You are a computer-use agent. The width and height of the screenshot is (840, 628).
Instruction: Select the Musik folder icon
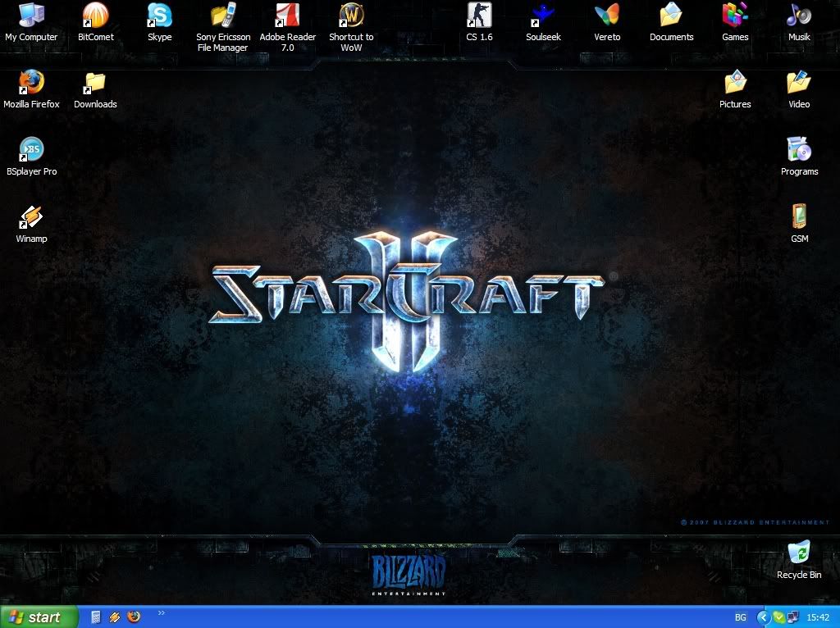click(799, 15)
